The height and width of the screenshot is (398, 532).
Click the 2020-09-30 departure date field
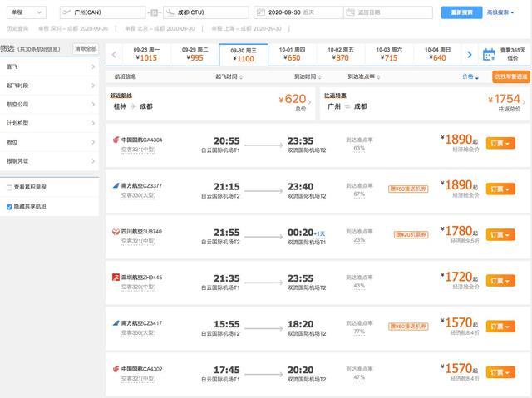pyautogui.click(x=298, y=12)
